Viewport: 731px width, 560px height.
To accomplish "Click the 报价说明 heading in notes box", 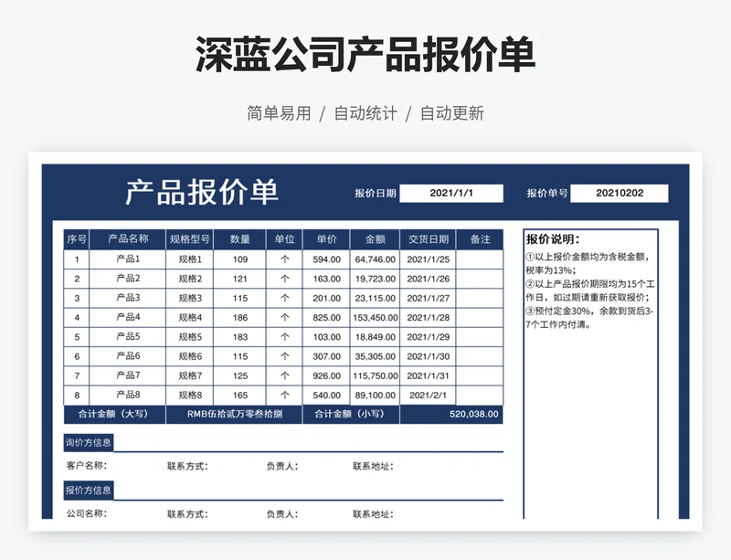I will [553, 239].
